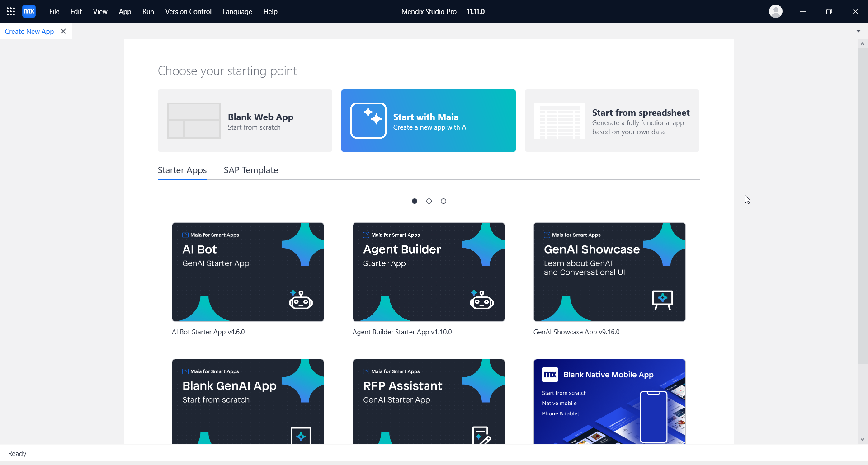Open the View menu
This screenshot has width=868, height=465.
(100, 12)
